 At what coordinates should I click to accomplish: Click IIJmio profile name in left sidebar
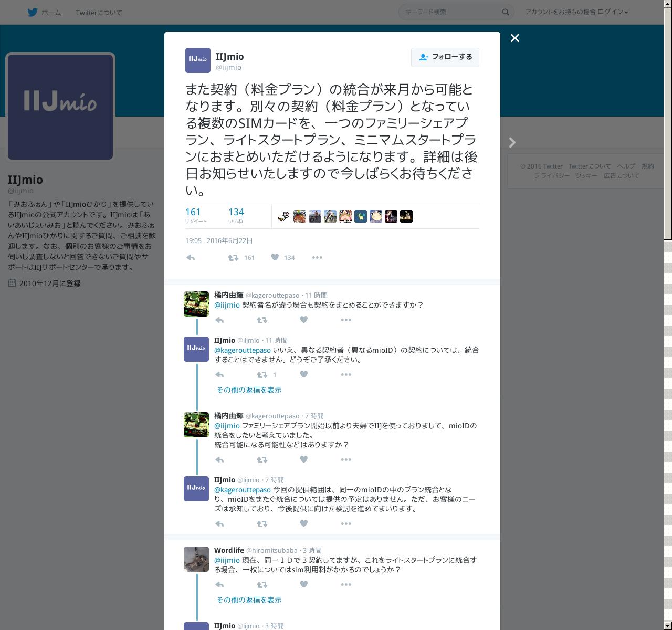(x=25, y=180)
